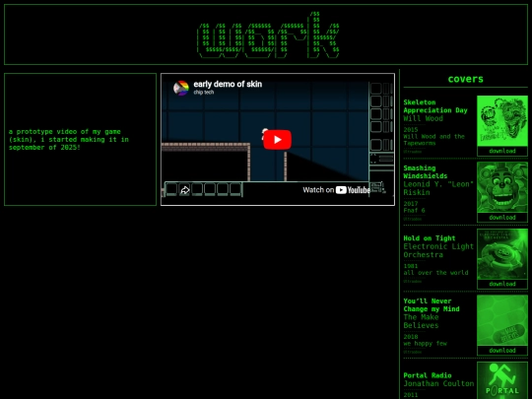
Task: Download the Smashing Windshields cover
Action: 502,218
